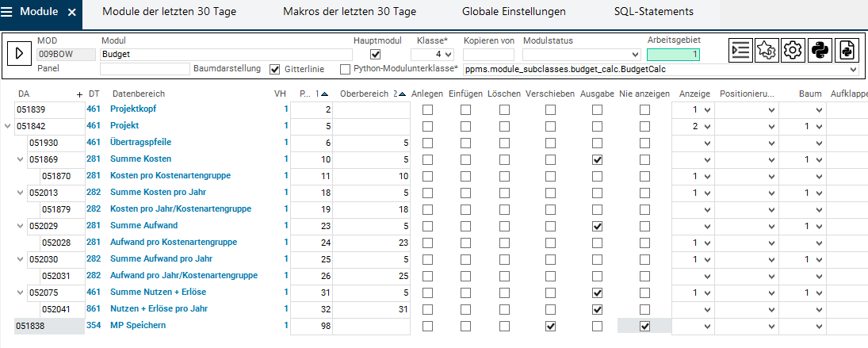This screenshot has width=868, height=348.
Task: Add data area with the plus icon
Action: coord(79,94)
